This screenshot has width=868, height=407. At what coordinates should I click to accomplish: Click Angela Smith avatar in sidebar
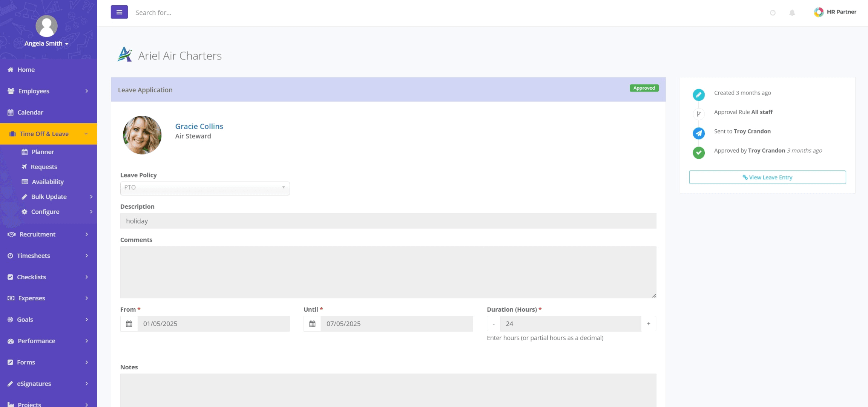point(46,26)
